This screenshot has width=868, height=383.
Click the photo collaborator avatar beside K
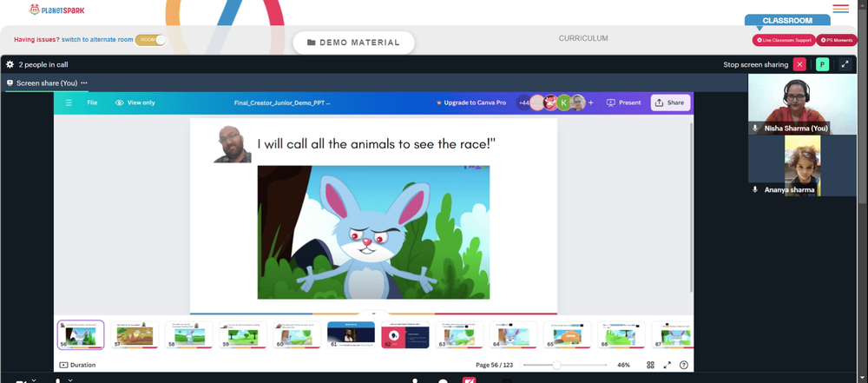tap(577, 102)
